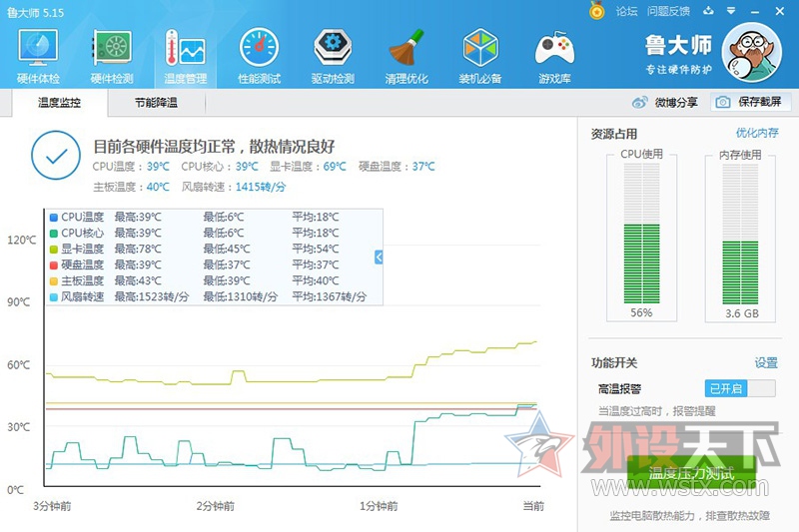Click the 120℃ axis label

click(21, 240)
